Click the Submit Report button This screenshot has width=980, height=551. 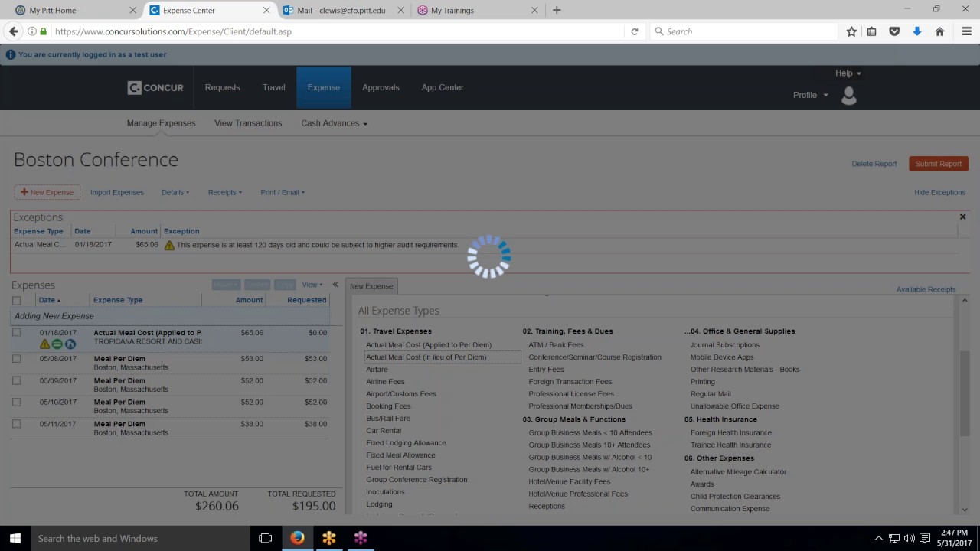pos(939,164)
